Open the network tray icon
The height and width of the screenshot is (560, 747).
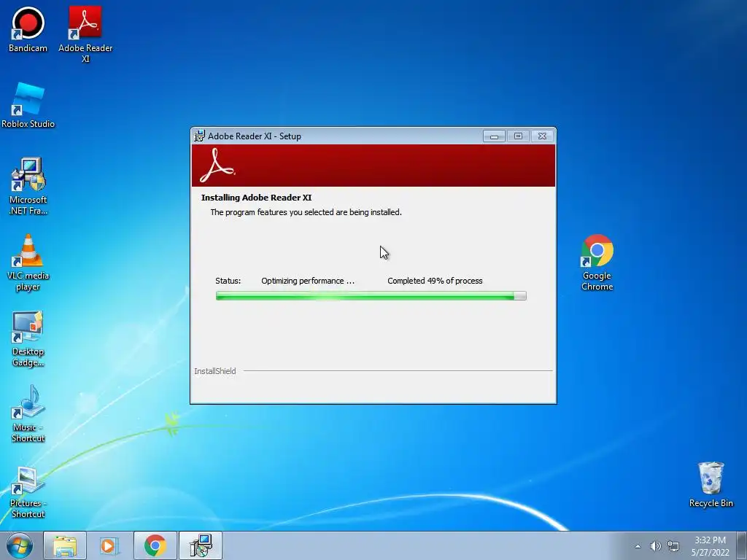point(673,546)
